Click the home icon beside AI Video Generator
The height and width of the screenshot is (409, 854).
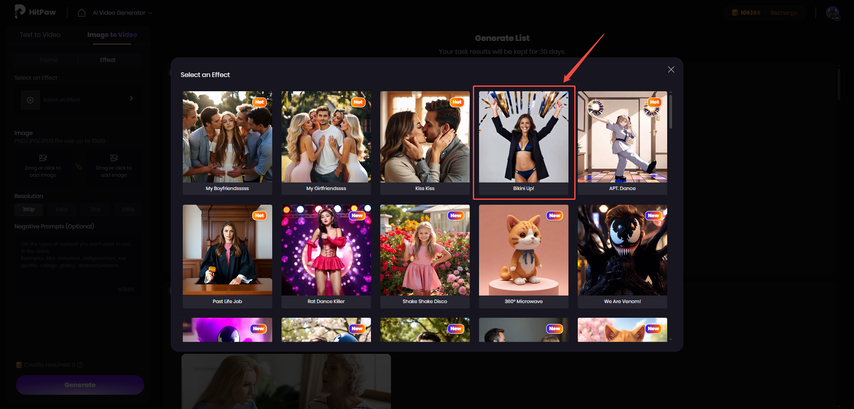pyautogui.click(x=81, y=13)
